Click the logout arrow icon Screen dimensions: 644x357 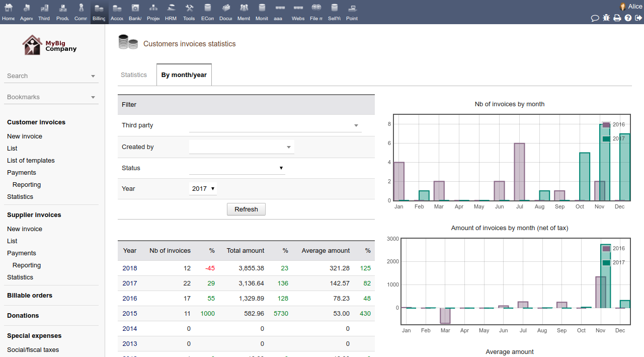(x=638, y=18)
